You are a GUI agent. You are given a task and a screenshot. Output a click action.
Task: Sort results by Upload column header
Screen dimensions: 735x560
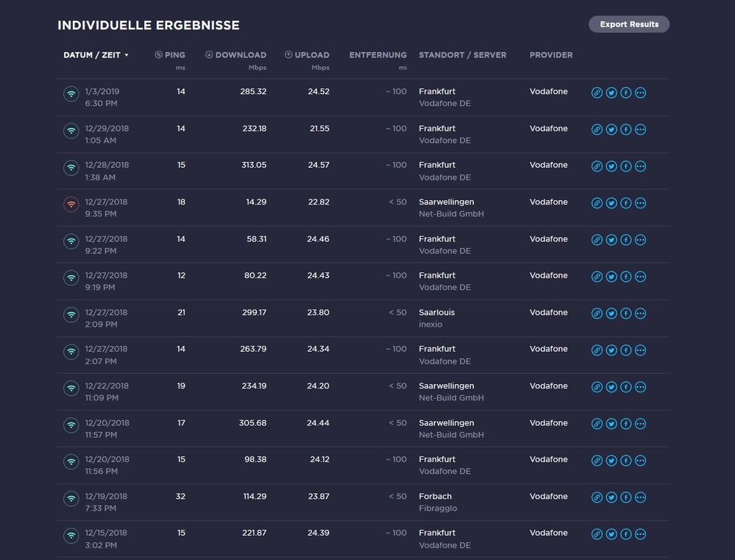point(307,55)
